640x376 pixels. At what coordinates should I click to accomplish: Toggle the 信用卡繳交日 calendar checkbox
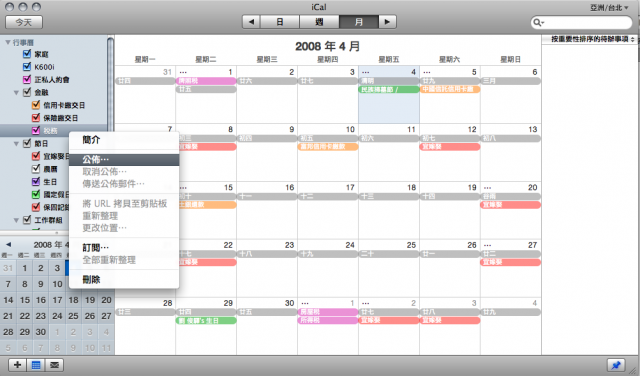[x=36, y=105]
